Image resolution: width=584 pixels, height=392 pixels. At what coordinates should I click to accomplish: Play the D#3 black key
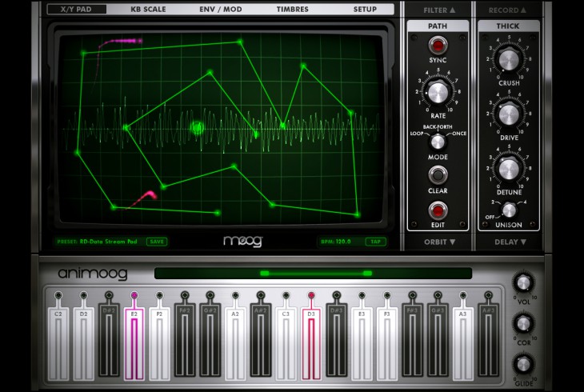[336, 341]
